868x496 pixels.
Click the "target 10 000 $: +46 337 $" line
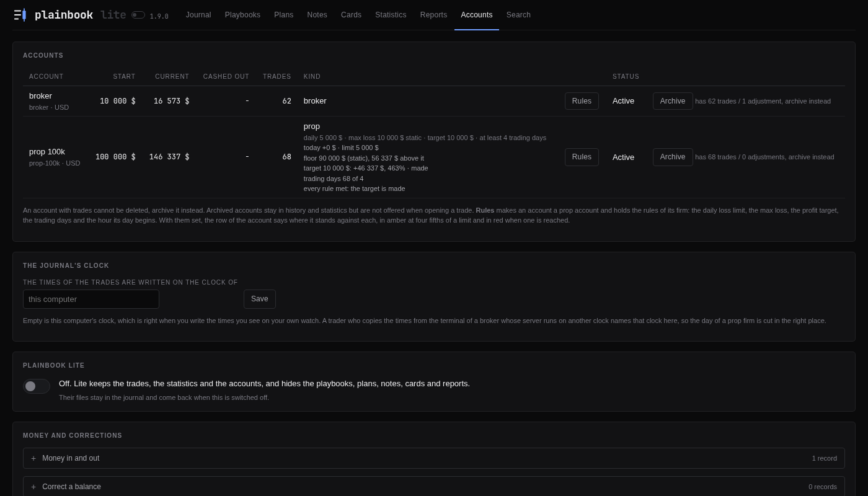tap(366, 168)
